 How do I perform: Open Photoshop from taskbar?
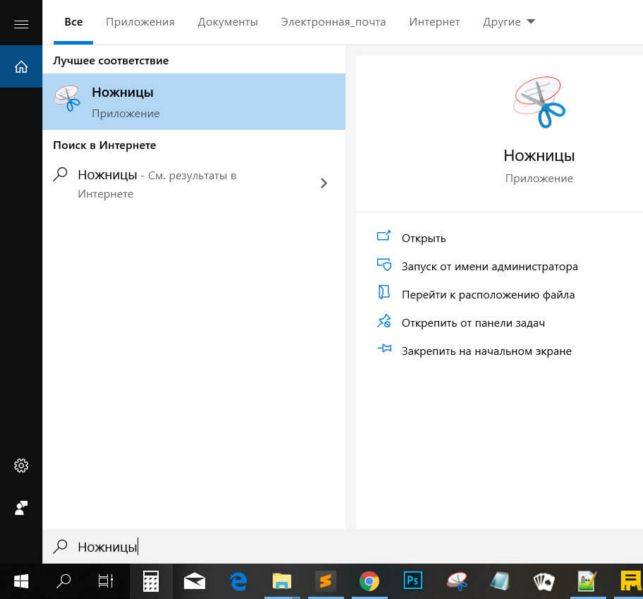pos(413,581)
